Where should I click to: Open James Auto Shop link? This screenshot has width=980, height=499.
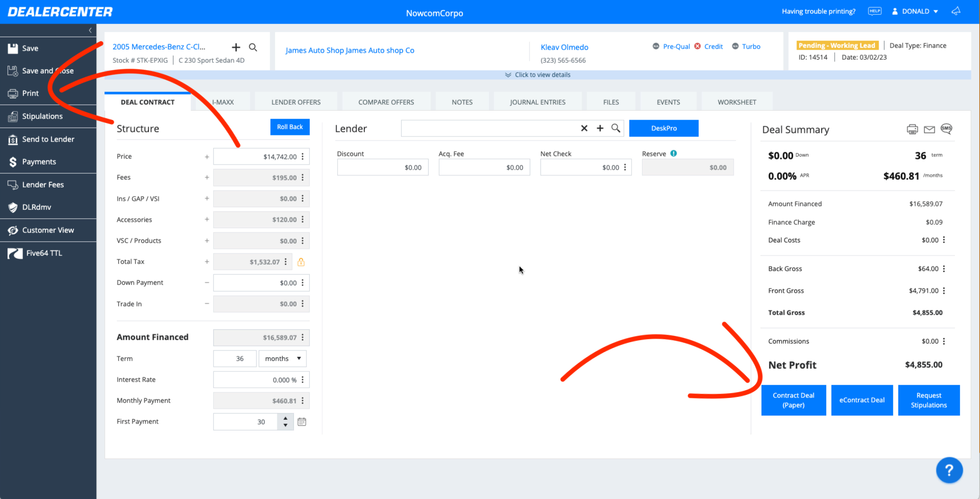click(350, 51)
